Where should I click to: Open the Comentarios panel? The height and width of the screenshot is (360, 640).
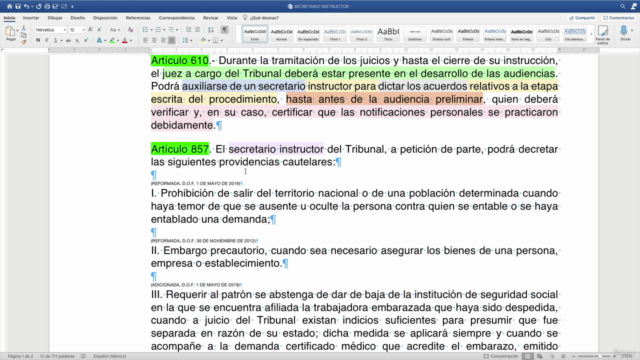pyautogui.click(x=618, y=18)
